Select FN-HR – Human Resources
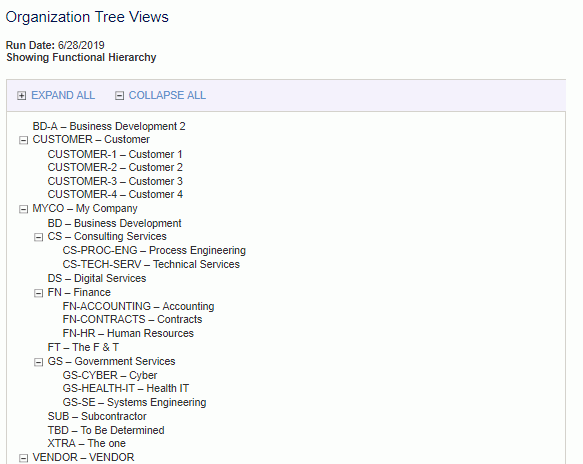This screenshot has width=583, height=464. click(128, 334)
